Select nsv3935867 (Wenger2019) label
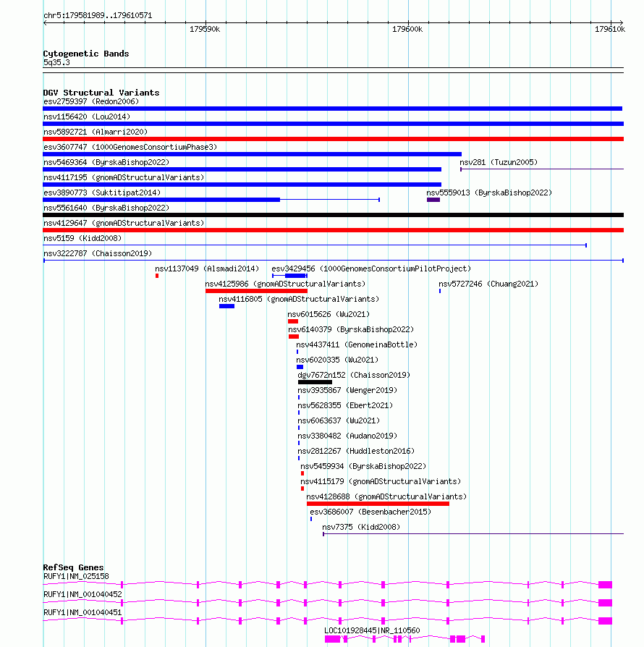The width and height of the screenshot is (644, 647). point(347,391)
